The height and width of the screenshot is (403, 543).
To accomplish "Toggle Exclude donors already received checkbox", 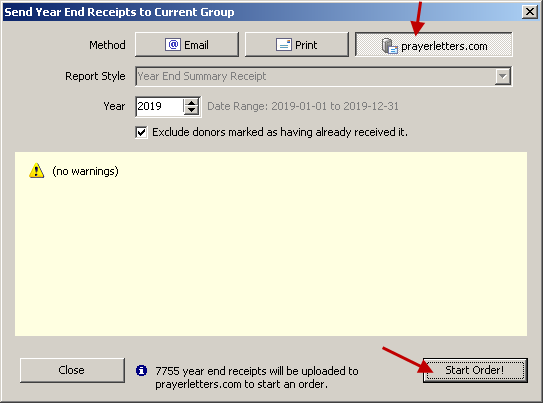I will [x=141, y=132].
